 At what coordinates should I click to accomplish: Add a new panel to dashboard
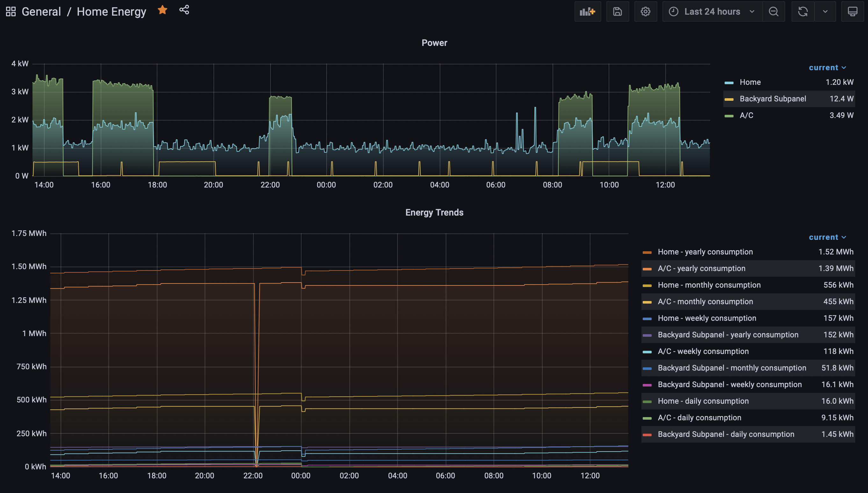(x=588, y=11)
